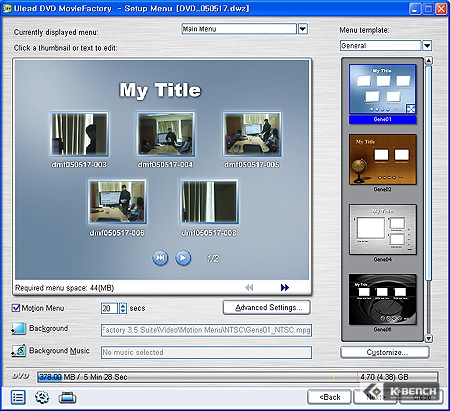This screenshot has width=450, height=411.
Task: Click the dmf050517-006 caption text
Action: click(x=117, y=233)
